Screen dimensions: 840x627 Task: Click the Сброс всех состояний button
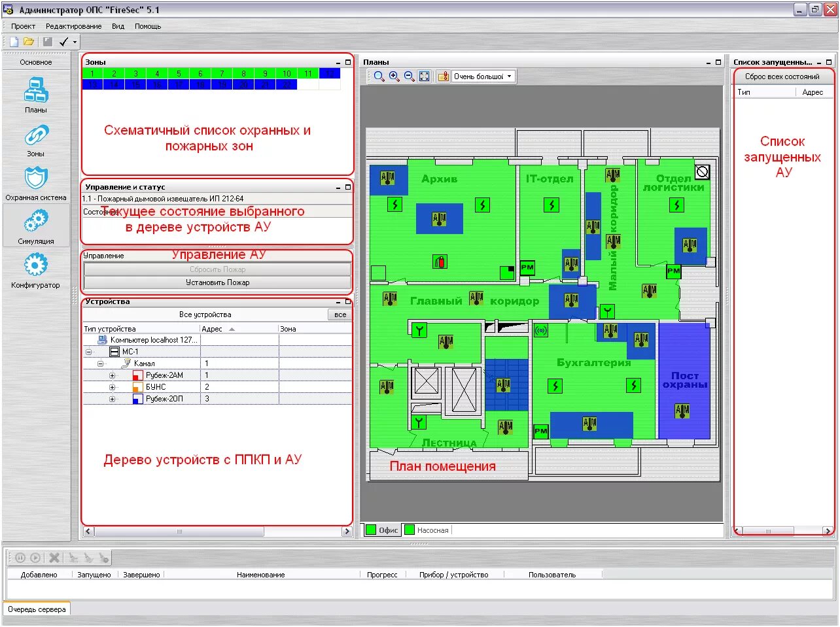[782, 76]
